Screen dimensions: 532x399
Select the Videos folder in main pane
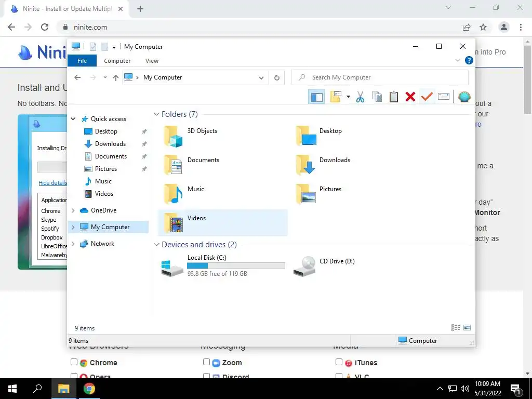222,222
